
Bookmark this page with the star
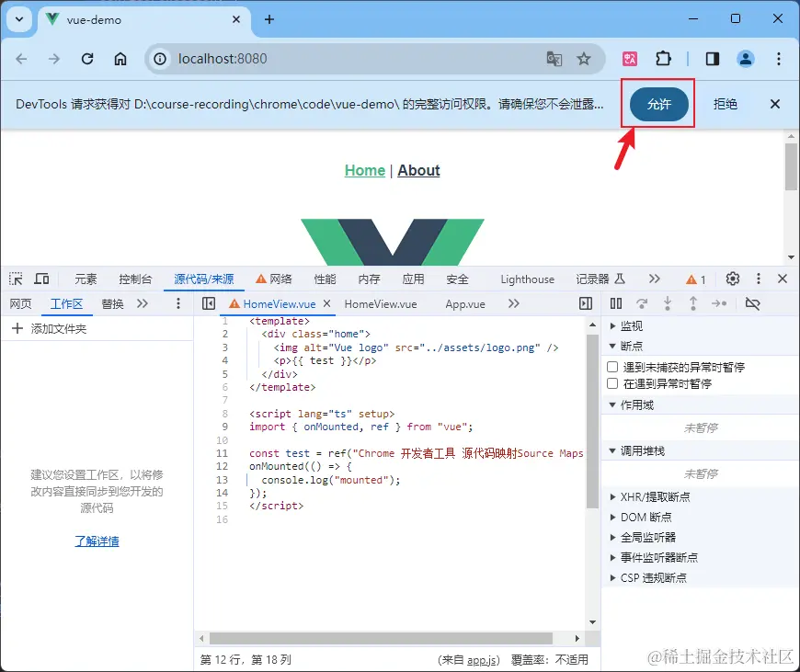click(x=584, y=59)
